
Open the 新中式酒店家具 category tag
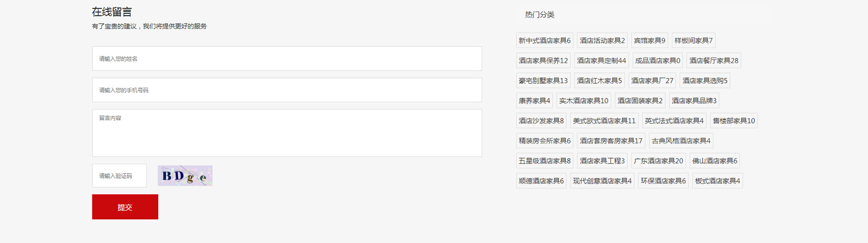tap(544, 40)
